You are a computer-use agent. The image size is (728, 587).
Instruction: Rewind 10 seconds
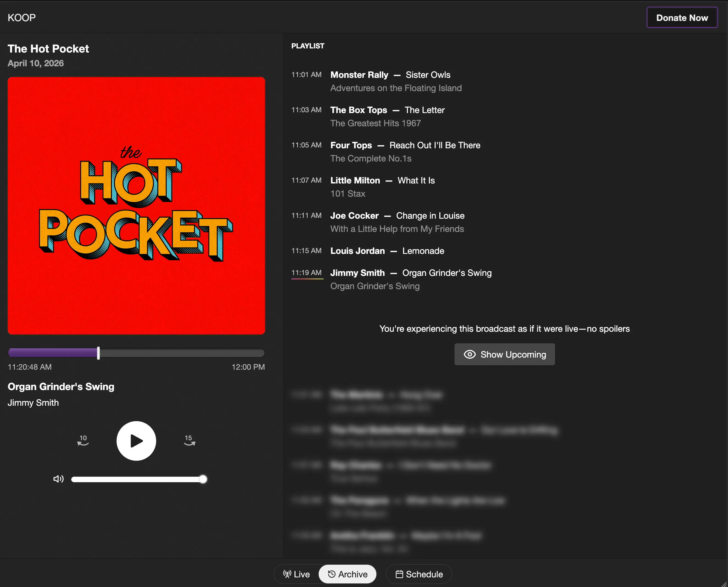coord(83,441)
